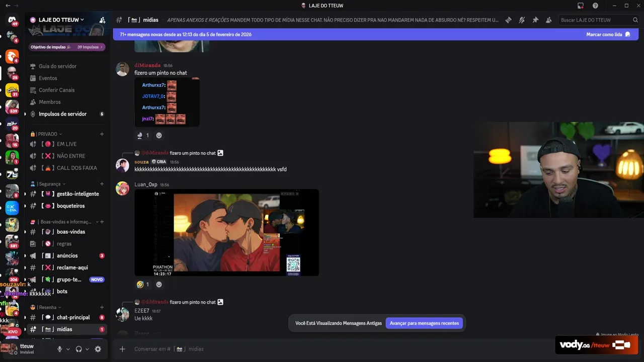Deafen audio with the headphones icon
Screen dimensions: 644x362
point(78,349)
